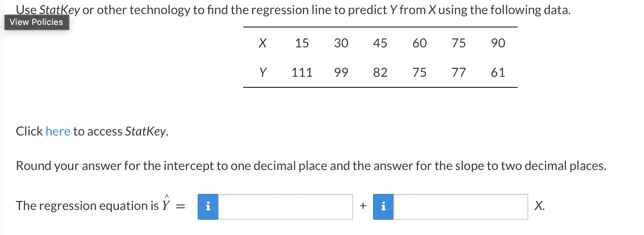Click the regression equation Y-hat symbol
This screenshot has height=235, width=644.
[x=166, y=204]
